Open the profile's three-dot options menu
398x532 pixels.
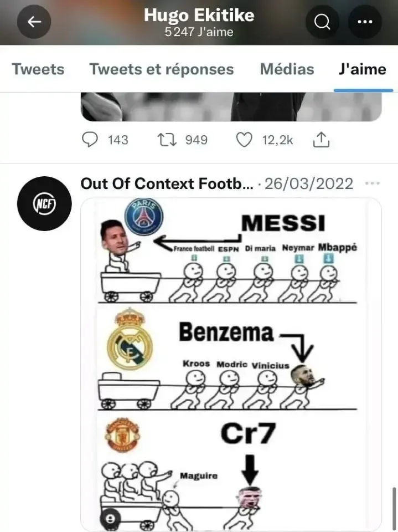pyautogui.click(x=365, y=22)
